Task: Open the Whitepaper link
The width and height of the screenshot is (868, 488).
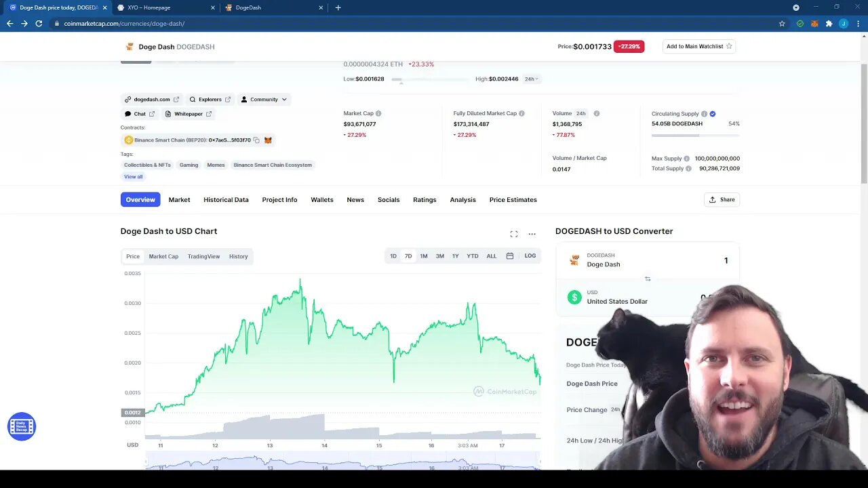Action: point(189,114)
